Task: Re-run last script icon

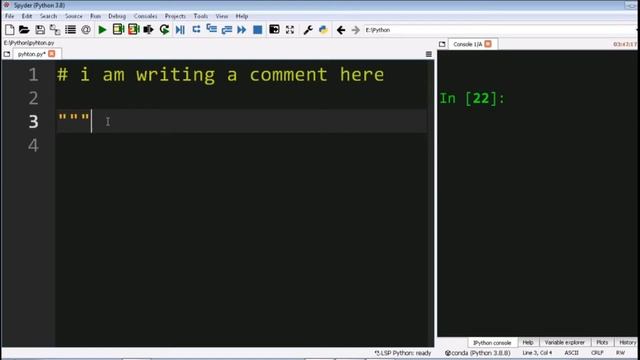Action: point(164,30)
